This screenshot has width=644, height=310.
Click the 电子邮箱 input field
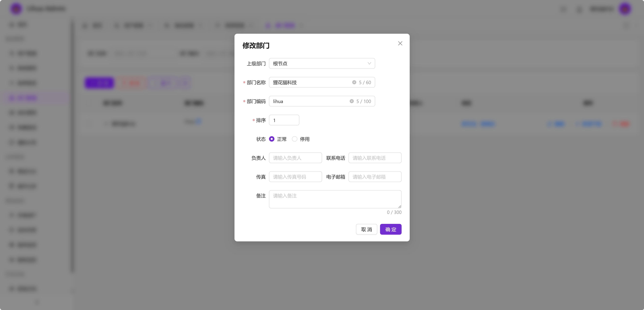(375, 177)
